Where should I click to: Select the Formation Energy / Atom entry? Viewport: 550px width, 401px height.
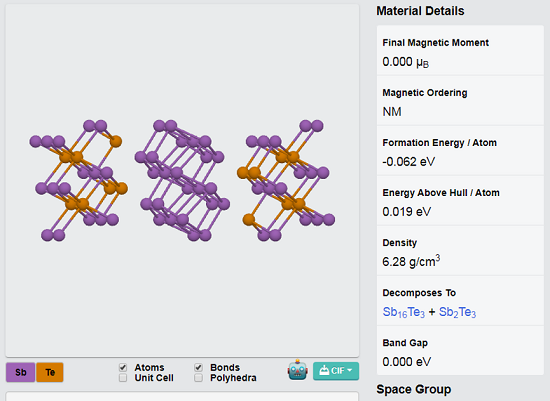pos(460,151)
